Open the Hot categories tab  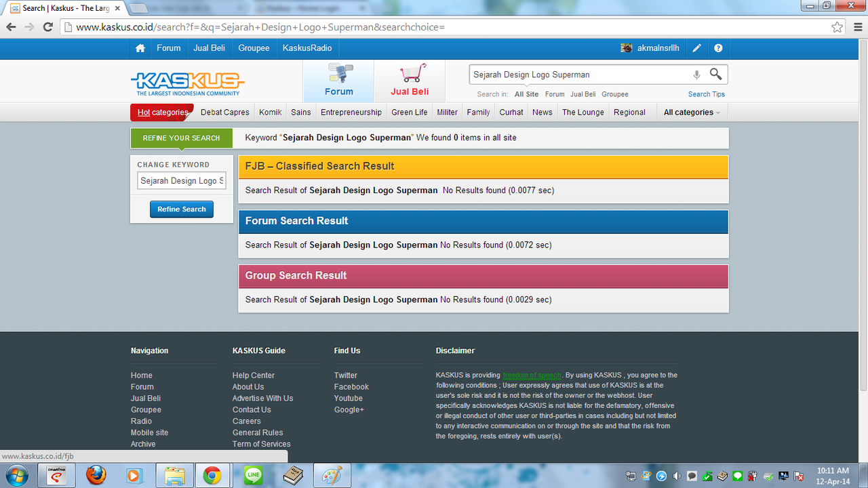[162, 113]
